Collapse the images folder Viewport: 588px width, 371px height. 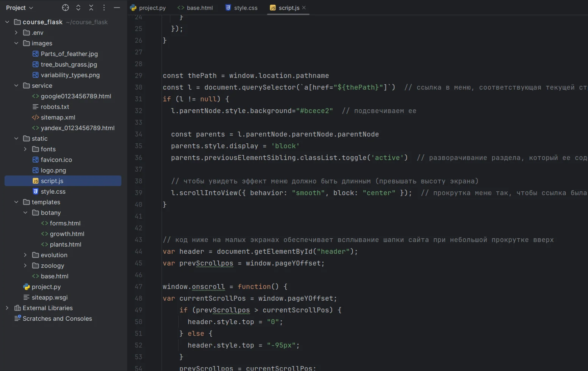pos(16,43)
